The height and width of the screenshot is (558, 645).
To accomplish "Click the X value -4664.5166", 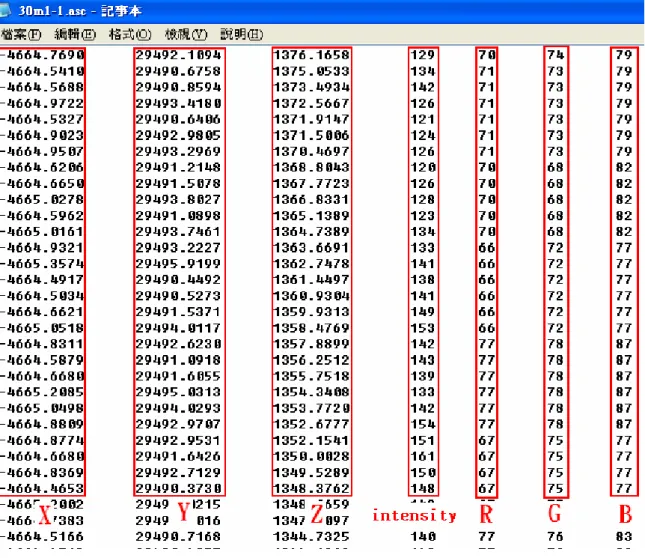I will pyautogui.click(x=42, y=537).
